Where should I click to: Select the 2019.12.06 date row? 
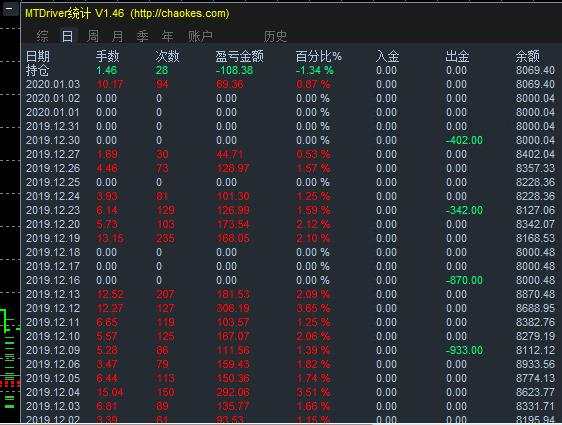click(53, 364)
